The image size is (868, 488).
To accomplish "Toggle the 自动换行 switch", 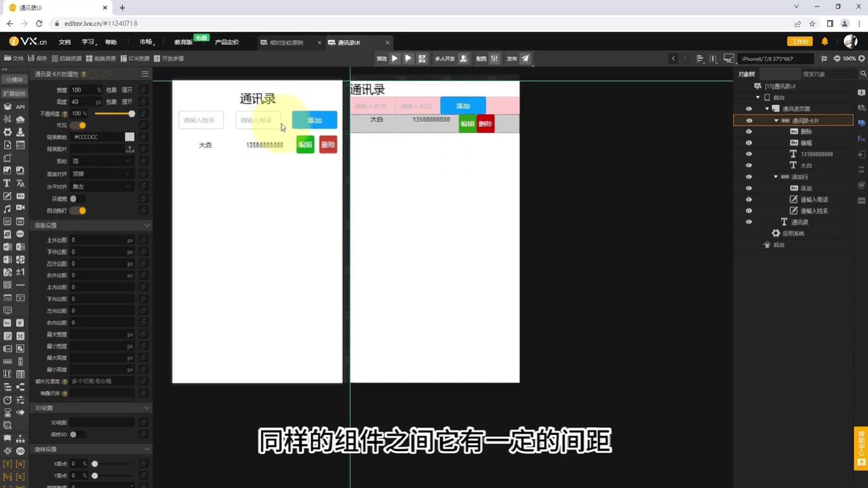I will (x=78, y=211).
